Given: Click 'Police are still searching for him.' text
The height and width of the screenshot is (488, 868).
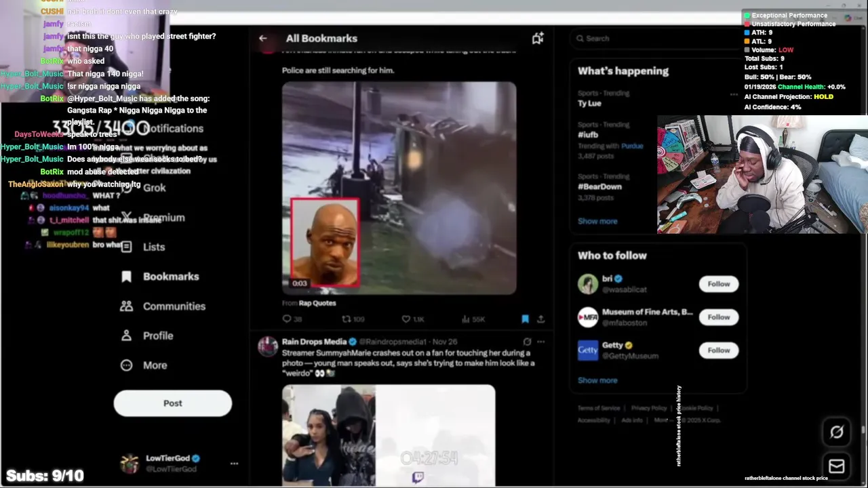Looking at the screenshot, I should point(338,70).
